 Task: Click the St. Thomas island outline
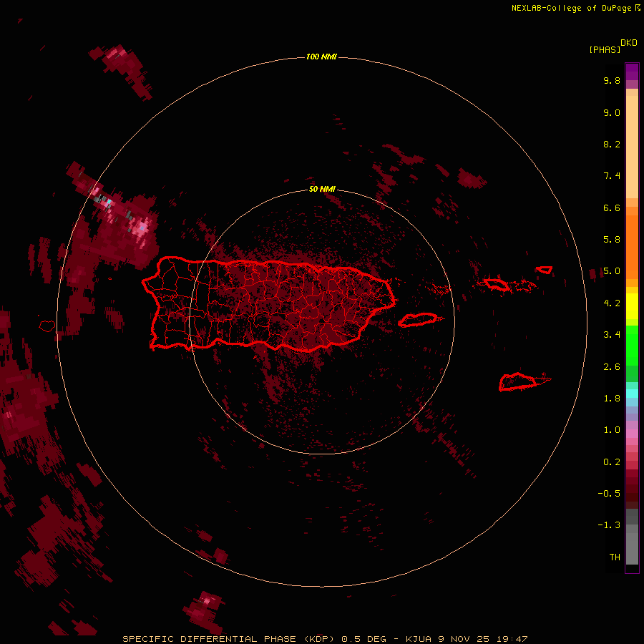496,284
